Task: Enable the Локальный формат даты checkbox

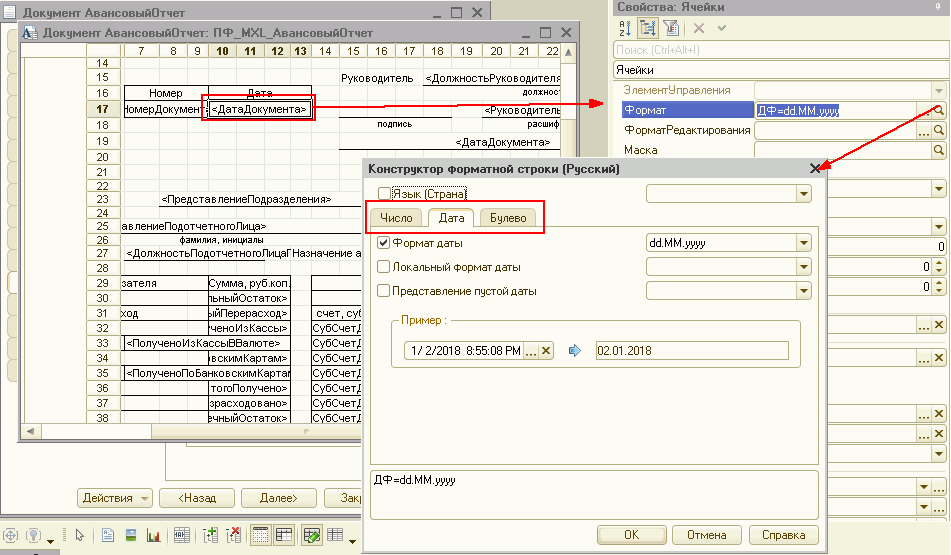Action: pos(383,267)
